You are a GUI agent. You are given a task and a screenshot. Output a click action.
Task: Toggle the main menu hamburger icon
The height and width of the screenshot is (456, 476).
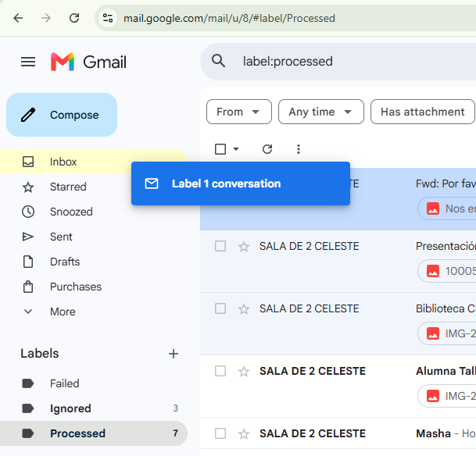28,62
